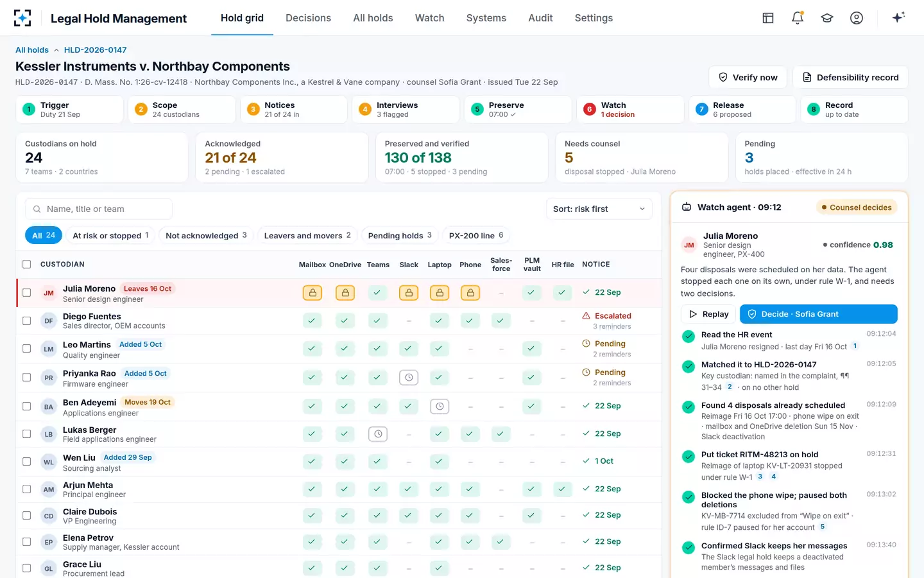Focus the Name, title or team search field
Viewport: 924px width, 578px height.
[99, 209]
